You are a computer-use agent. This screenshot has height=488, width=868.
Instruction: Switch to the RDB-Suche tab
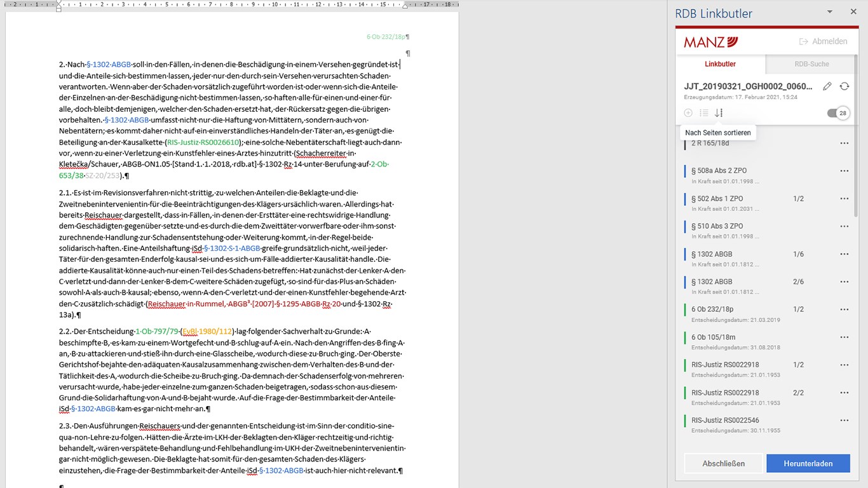point(811,64)
